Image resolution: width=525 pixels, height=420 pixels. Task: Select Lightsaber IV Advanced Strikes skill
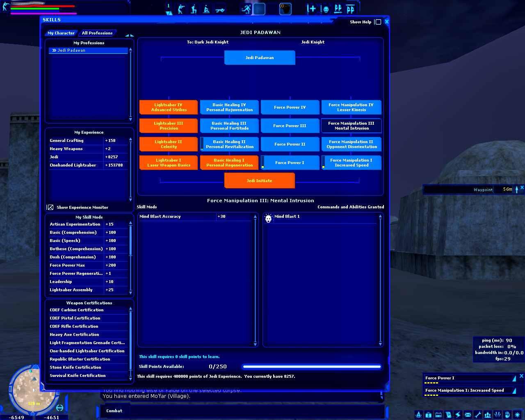169,107
